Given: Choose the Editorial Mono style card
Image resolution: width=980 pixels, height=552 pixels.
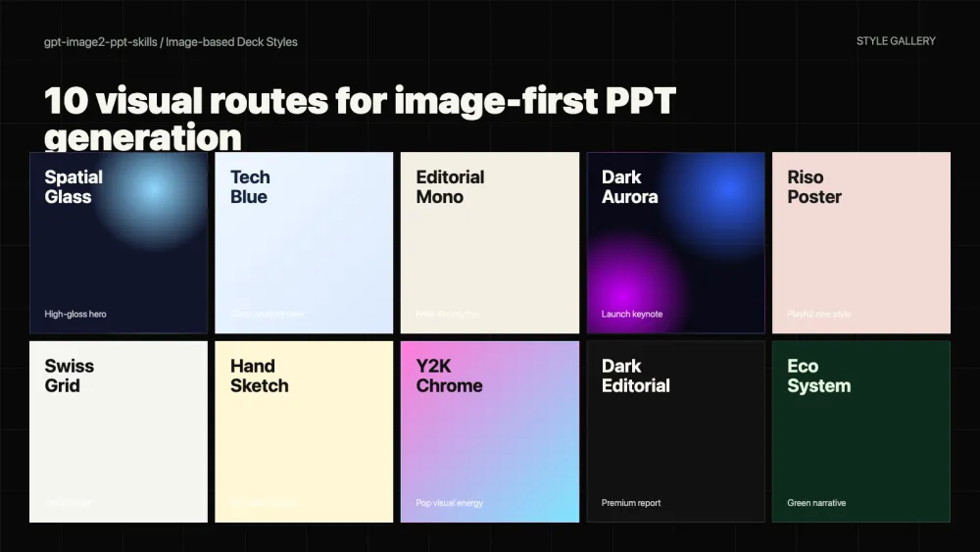Looking at the screenshot, I should click(x=489, y=242).
